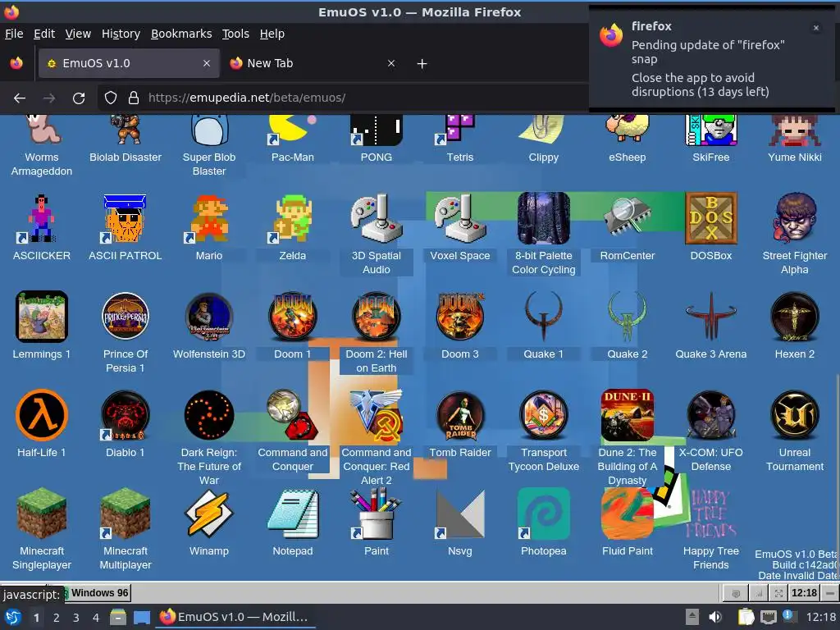Launch the Zelda icon
Image resolution: width=840 pixels, height=630 pixels.
pos(293,218)
